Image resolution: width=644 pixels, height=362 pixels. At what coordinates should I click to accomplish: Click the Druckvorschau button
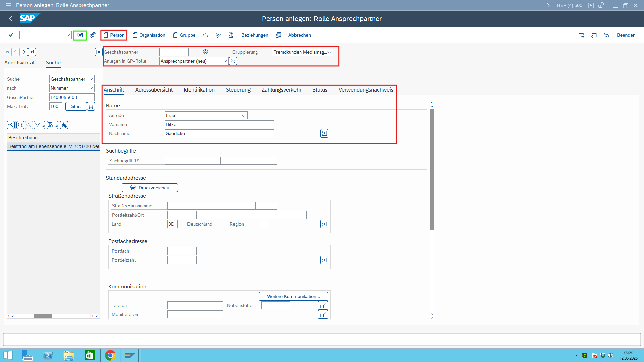(x=150, y=188)
